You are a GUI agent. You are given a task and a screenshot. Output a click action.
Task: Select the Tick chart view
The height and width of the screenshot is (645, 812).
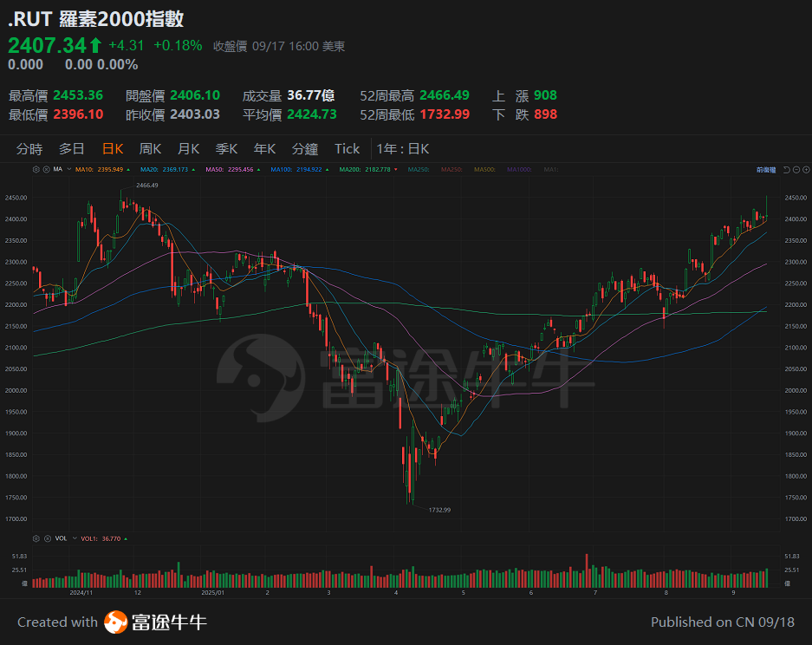(x=347, y=148)
